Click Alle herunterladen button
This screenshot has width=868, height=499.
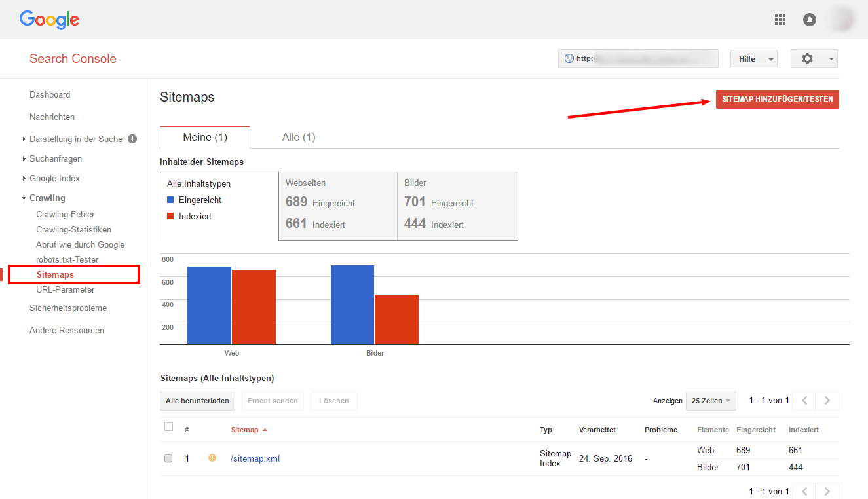[197, 401]
